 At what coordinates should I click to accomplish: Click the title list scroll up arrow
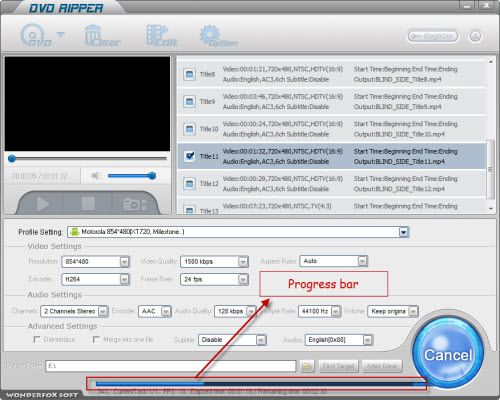tap(491, 62)
